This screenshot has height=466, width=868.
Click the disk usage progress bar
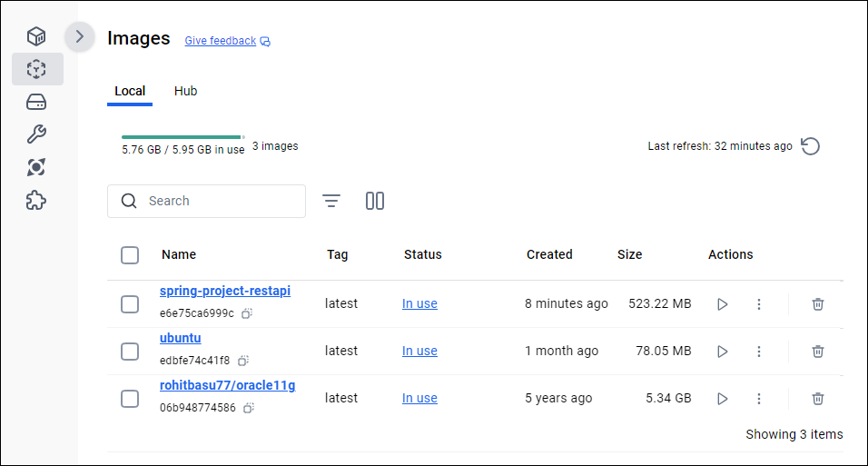[x=183, y=137]
